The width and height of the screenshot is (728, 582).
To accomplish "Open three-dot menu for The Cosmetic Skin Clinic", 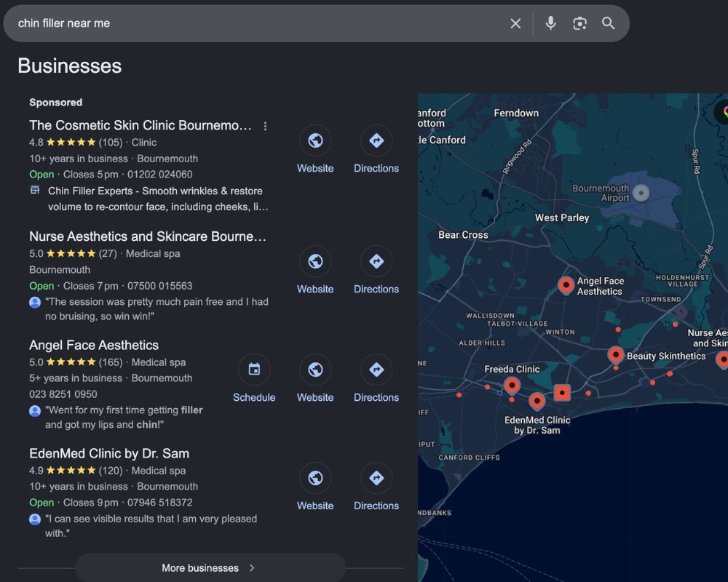I will click(265, 126).
